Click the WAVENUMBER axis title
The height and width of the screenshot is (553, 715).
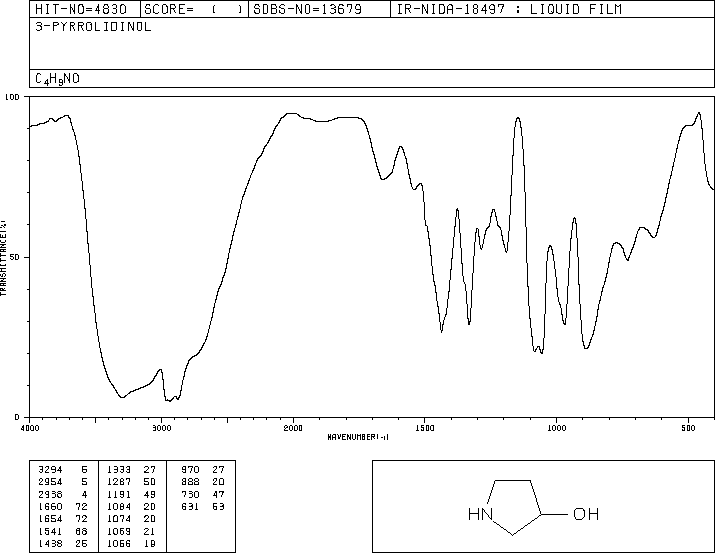358,437
